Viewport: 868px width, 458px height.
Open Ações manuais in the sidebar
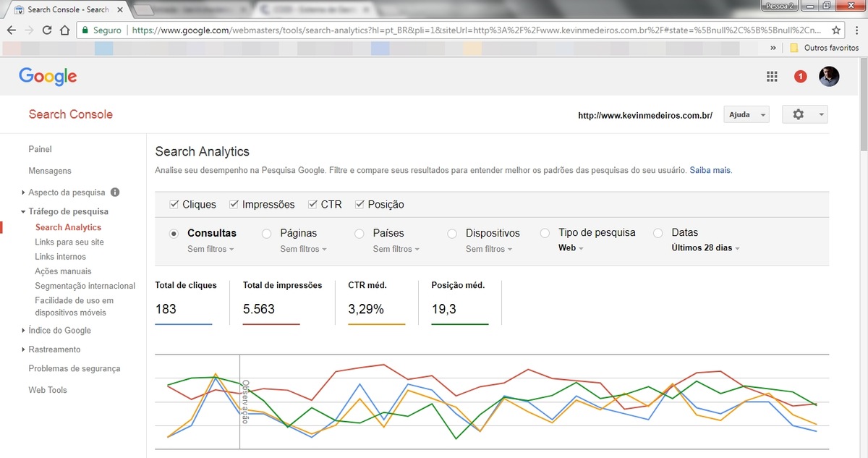tap(63, 271)
